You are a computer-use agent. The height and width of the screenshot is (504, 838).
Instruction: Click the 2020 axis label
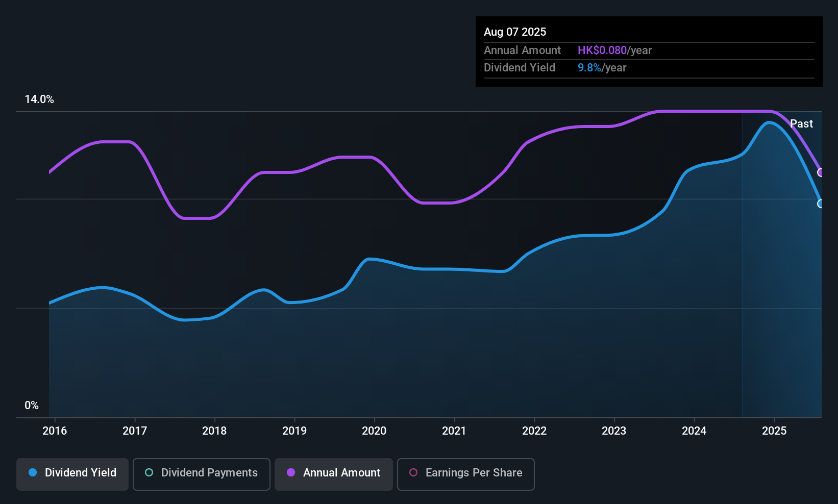click(374, 431)
